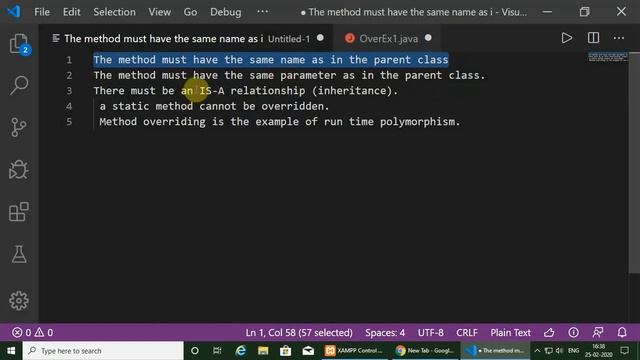This screenshot has height=360, width=640.
Task: Open Task View in taskbar
Action: click(217, 351)
